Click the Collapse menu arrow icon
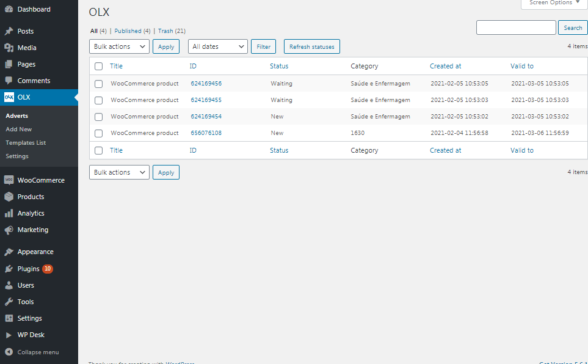Image resolution: width=588 pixels, height=364 pixels. [9, 352]
